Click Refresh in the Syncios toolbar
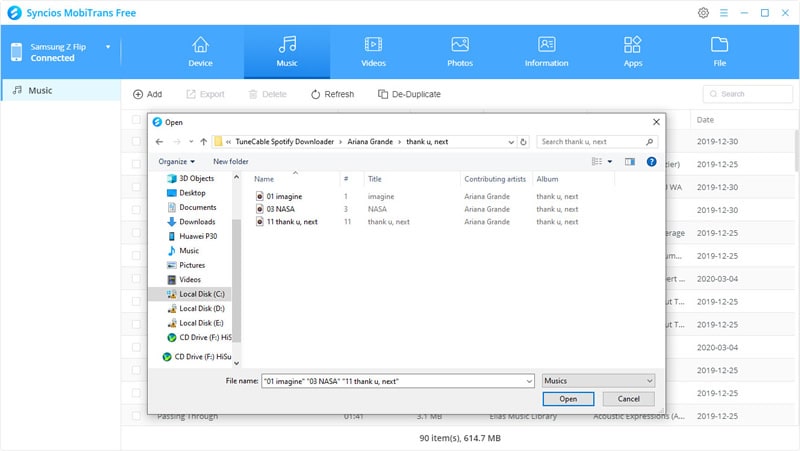This screenshot has height=451, width=800. pyautogui.click(x=332, y=94)
